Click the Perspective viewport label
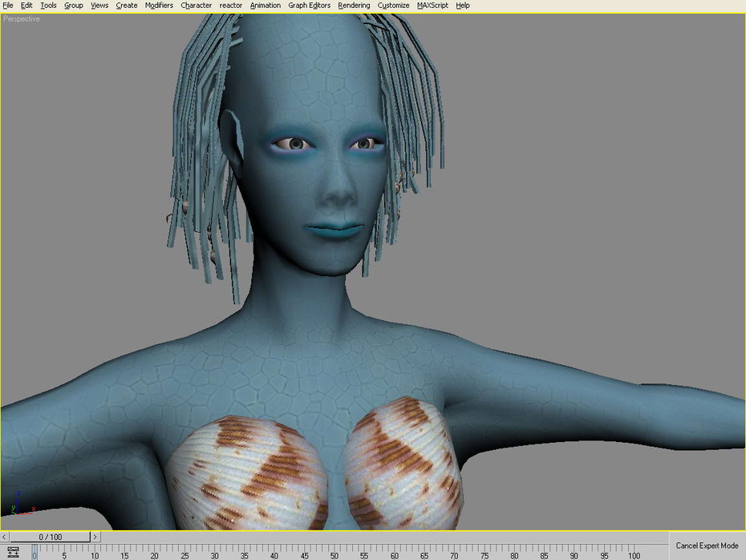The image size is (746, 560). 22,19
